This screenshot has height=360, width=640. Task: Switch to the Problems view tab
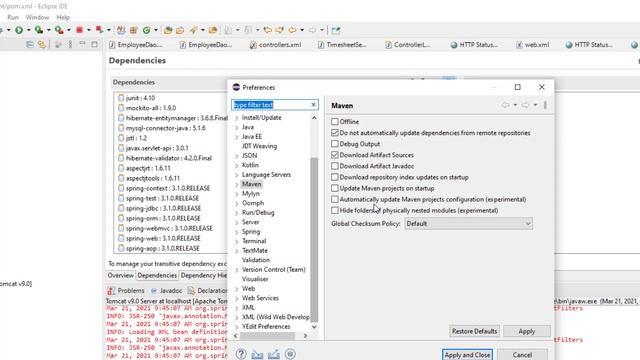tap(127, 291)
